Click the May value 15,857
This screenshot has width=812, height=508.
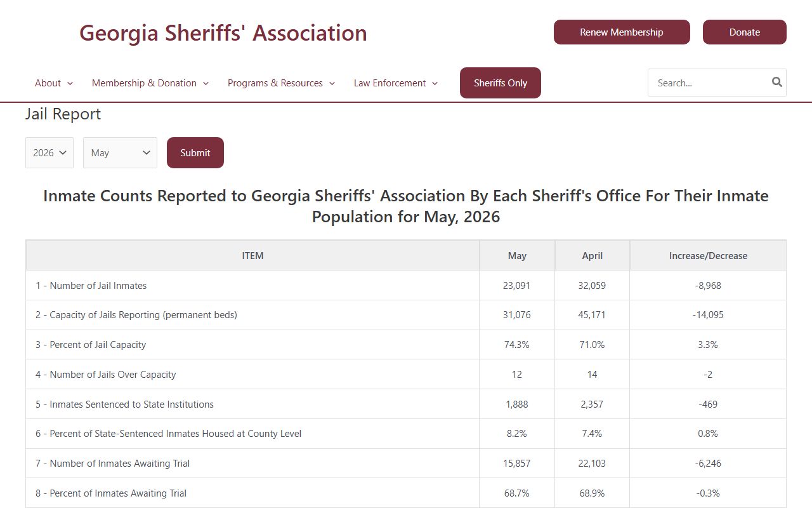(517, 464)
